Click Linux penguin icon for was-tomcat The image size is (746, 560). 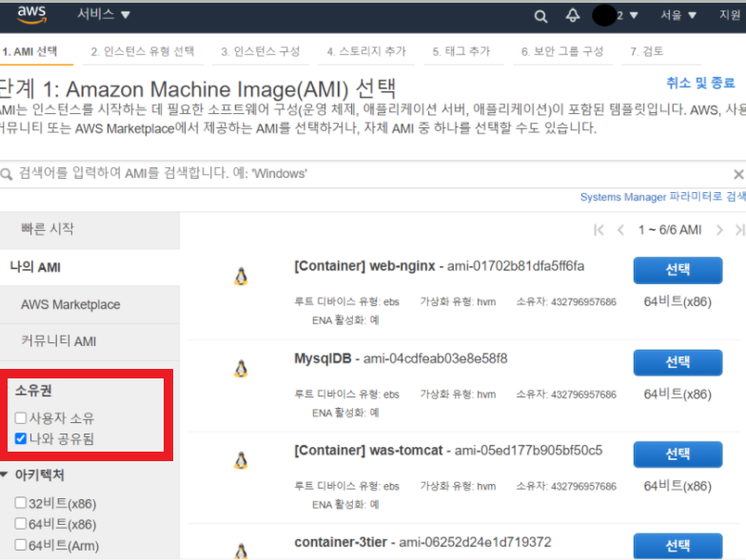click(x=242, y=460)
